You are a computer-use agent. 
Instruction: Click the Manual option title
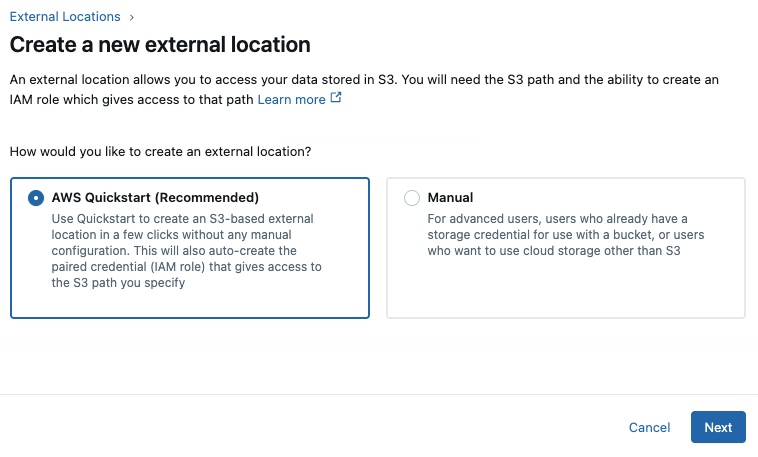[450, 198]
